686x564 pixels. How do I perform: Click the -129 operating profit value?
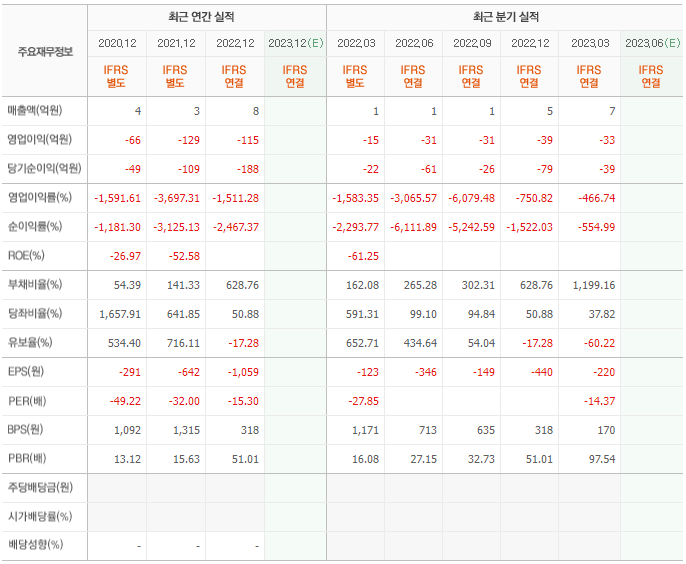coord(189,140)
